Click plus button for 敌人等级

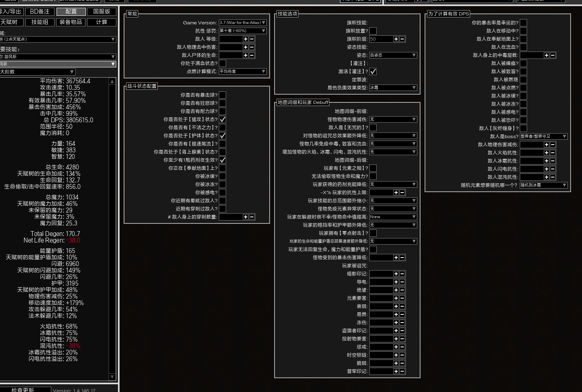pyautogui.click(x=245, y=39)
